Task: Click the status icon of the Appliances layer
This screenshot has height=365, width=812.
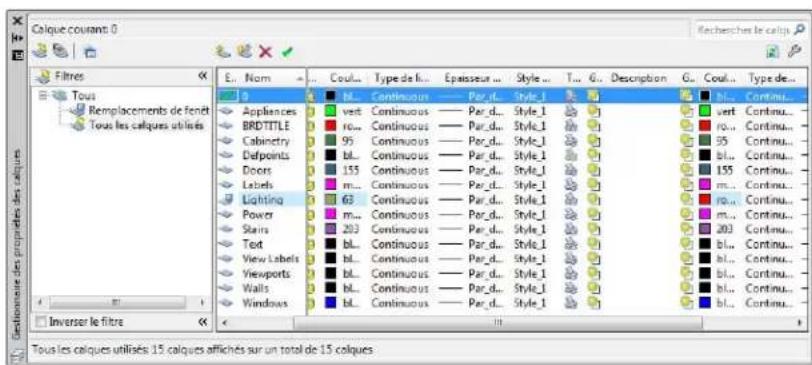Action: (227, 111)
